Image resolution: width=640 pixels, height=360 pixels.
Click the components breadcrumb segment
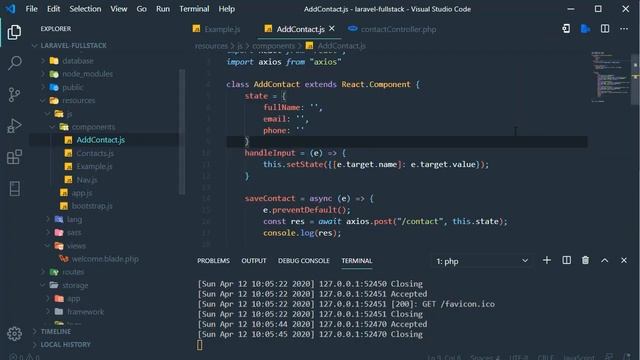pos(273,46)
